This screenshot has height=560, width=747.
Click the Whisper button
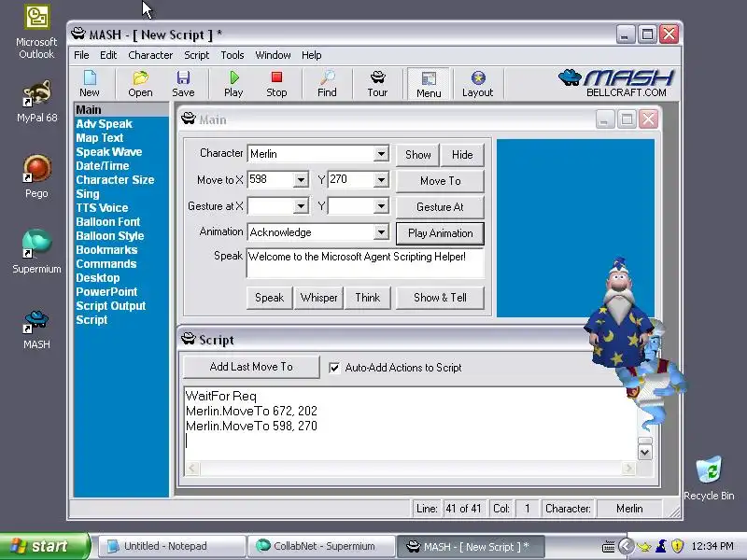pos(318,298)
